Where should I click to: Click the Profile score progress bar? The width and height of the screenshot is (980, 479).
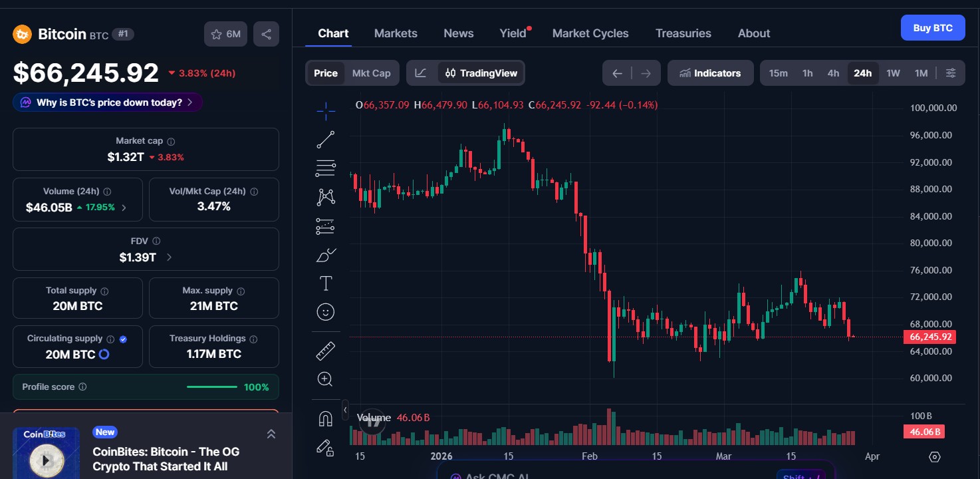pyautogui.click(x=211, y=387)
